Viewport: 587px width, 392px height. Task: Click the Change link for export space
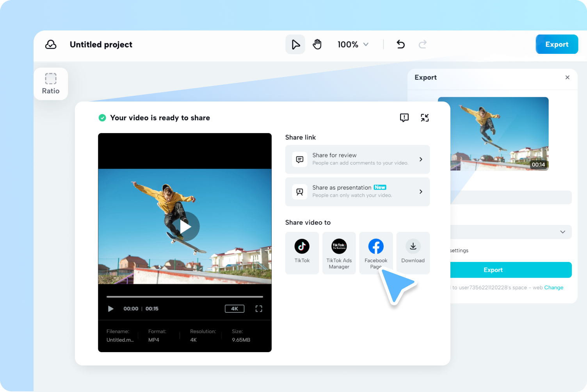(554, 288)
